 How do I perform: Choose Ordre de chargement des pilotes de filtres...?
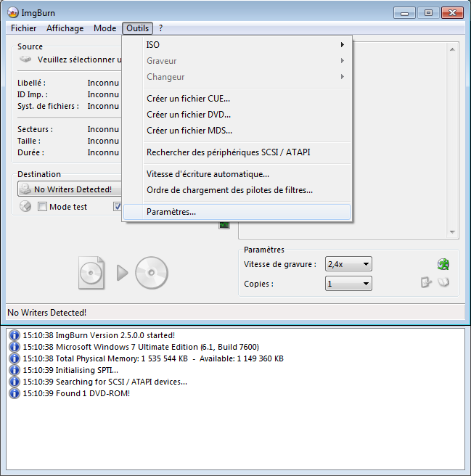pyautogui.click(x=237, y=190)
